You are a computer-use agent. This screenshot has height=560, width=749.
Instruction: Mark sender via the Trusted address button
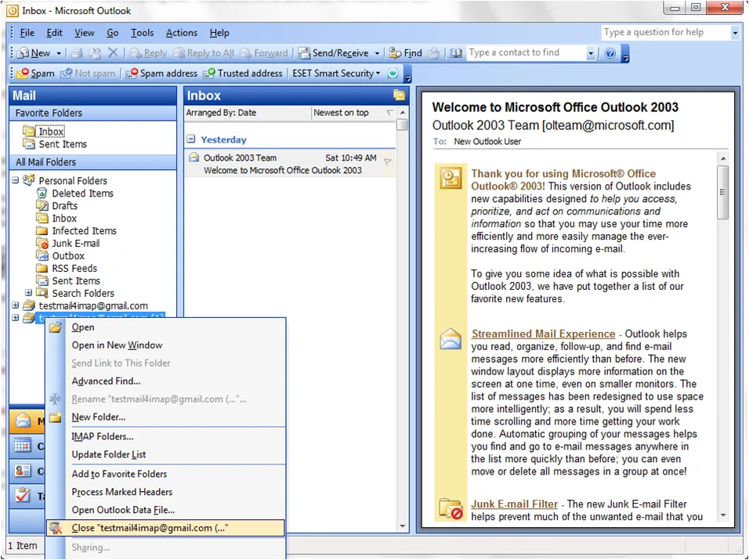click(x=243, y=74)
